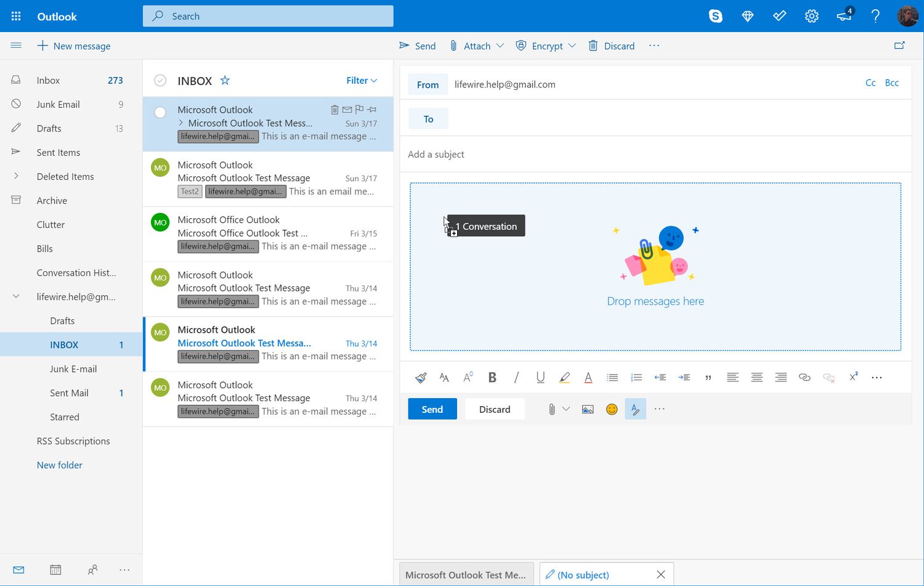Click Discard button beside Send

coord(495,409)
